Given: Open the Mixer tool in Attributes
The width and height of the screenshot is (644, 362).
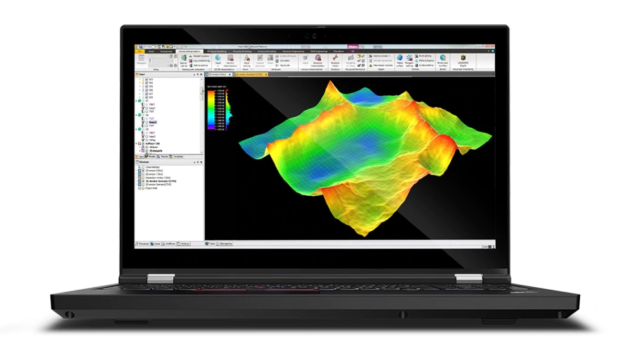Looking at the screenshot, I should [270, 61].
